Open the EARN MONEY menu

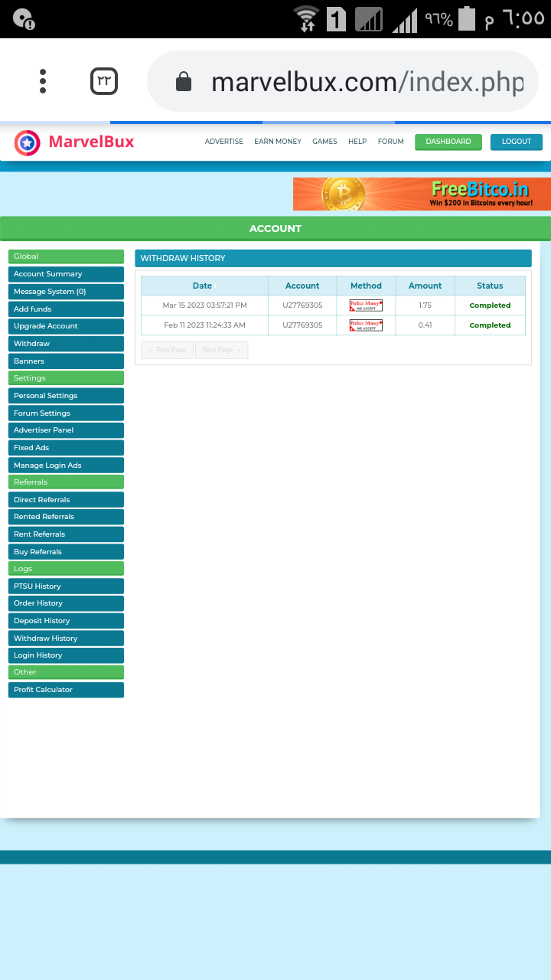click(278, 142)
